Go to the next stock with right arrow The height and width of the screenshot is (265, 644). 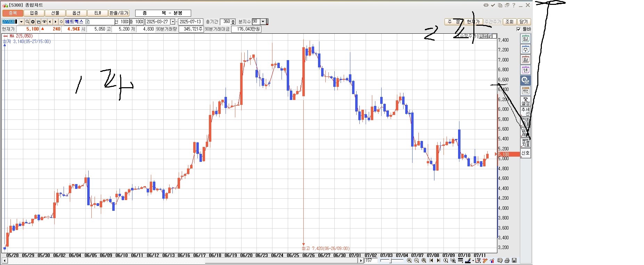tap(55, 22)
